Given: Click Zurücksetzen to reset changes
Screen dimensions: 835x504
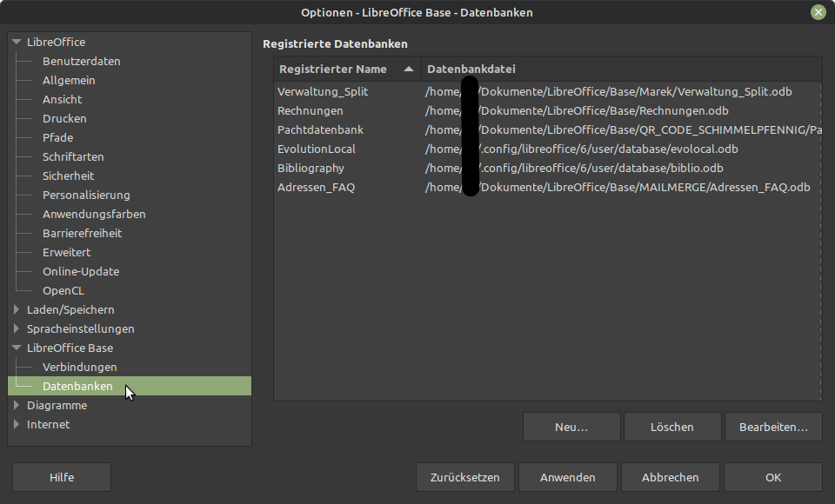Looking at the screenshot, I should [464, 477].
